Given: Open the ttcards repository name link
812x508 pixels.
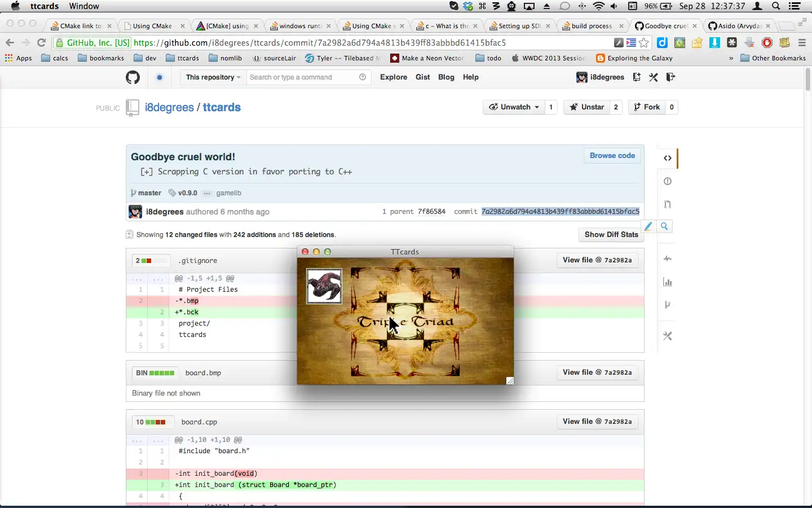Looking at the screenshot, I should coord(222,107).
